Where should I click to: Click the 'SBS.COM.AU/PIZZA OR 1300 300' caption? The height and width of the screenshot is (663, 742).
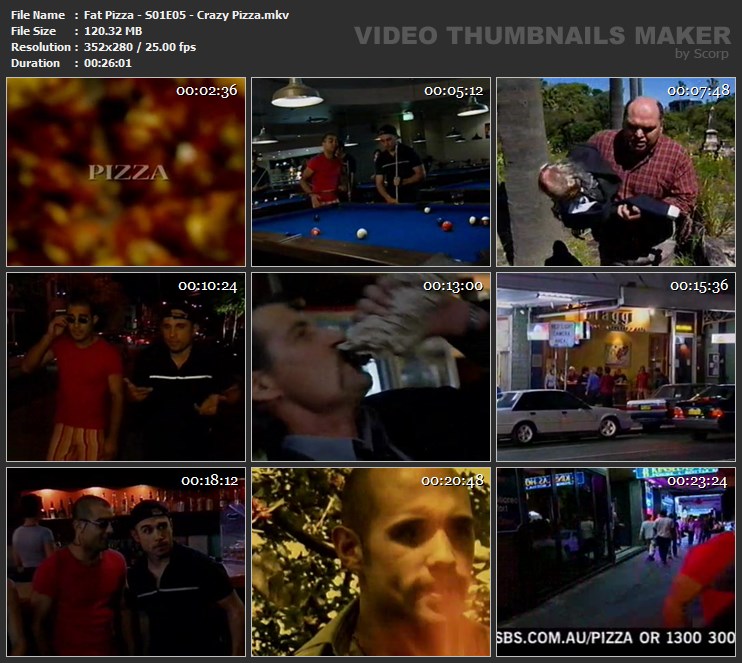(616, 638)
